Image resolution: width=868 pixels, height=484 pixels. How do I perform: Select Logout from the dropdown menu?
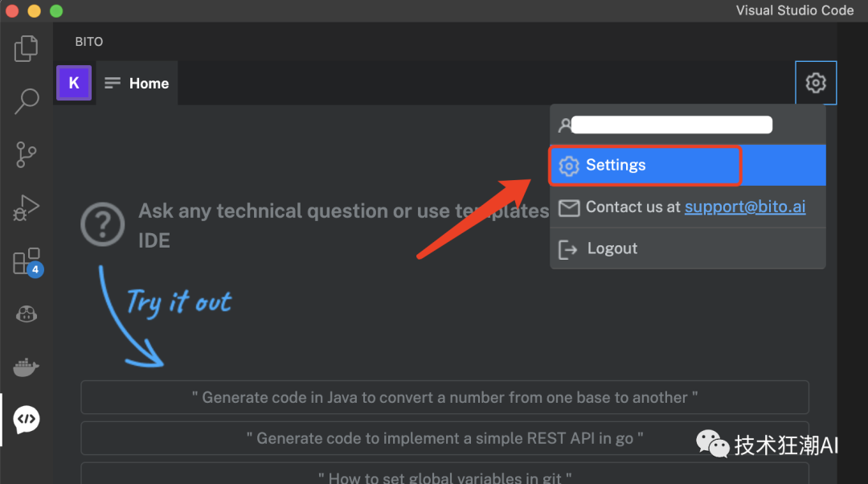(x=612, y=248)
